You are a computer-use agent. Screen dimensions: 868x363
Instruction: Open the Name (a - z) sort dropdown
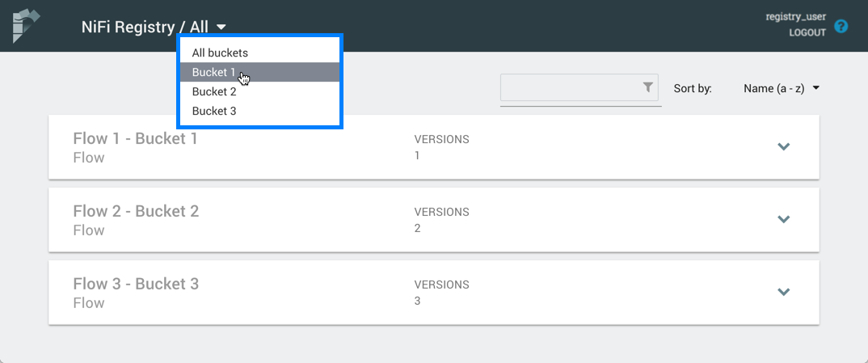[781, 88]
